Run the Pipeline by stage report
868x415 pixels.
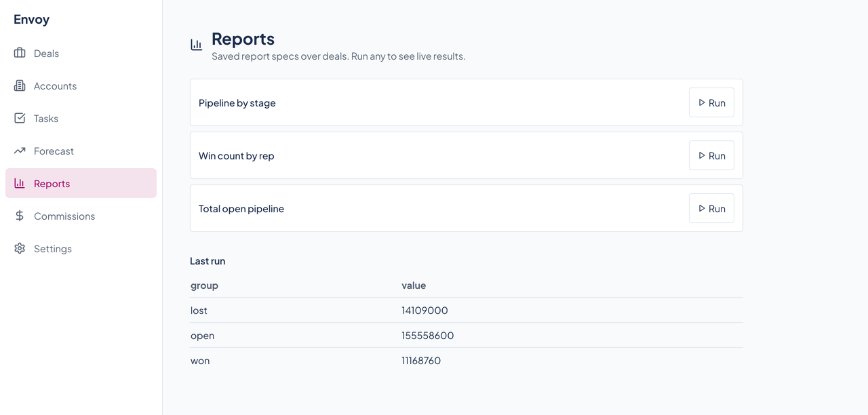[x=711, y=103]
